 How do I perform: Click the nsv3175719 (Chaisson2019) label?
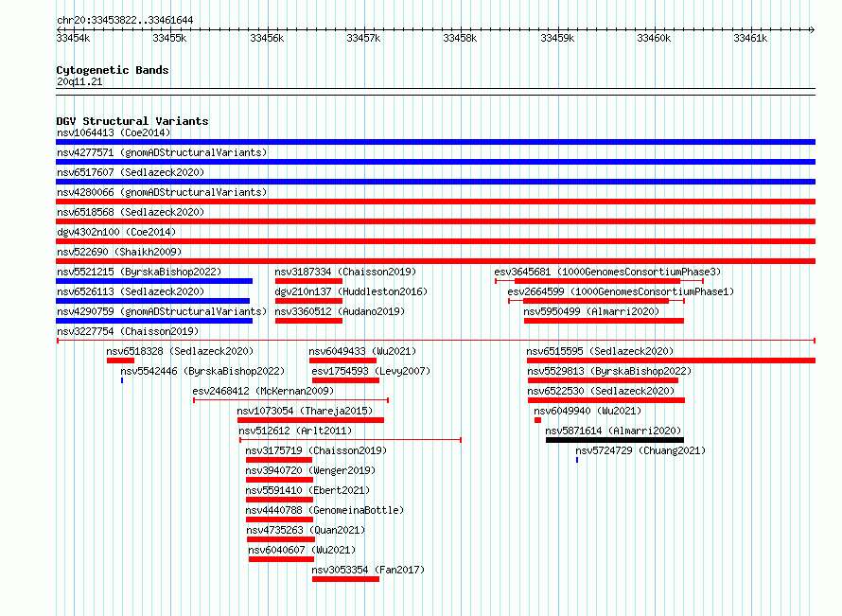coord(316,450)
